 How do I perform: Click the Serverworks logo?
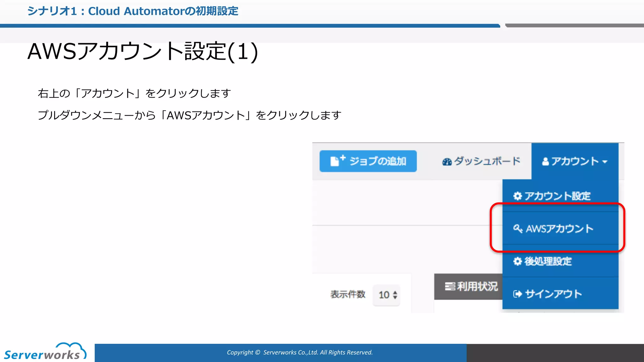click(45, 351)
